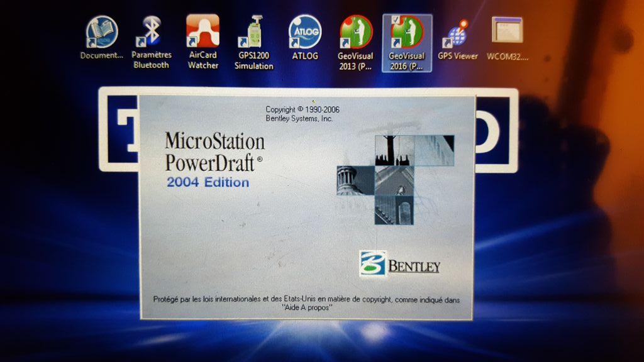
Task: Launch GPS1200 Simulation shortcut
Action: click(x=254, y=43)
